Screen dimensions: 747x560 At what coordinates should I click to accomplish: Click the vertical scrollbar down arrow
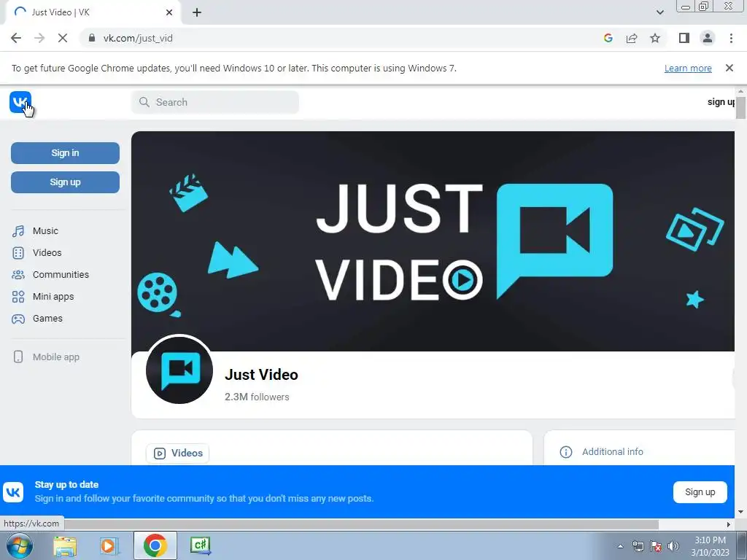pyautogui.click(x=740, y=512)
